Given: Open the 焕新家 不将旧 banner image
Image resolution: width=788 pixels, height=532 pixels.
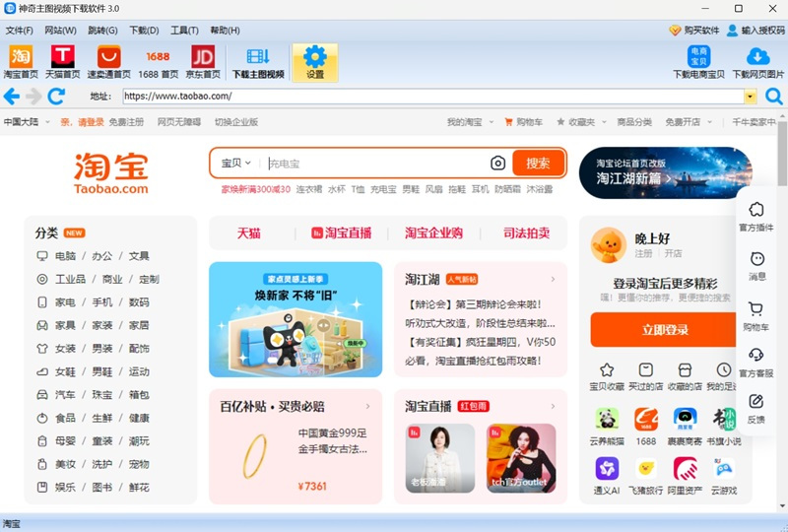Looking at the screenshot, I should coord(295,319).
